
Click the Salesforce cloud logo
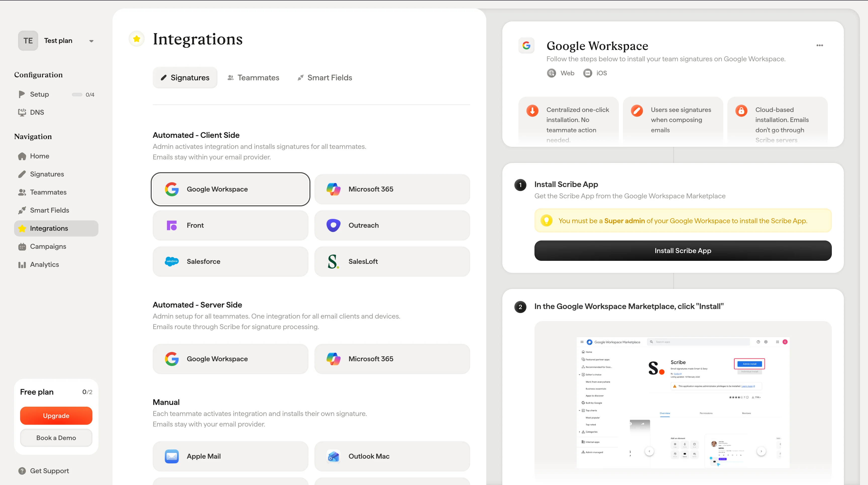coord(172,261)
